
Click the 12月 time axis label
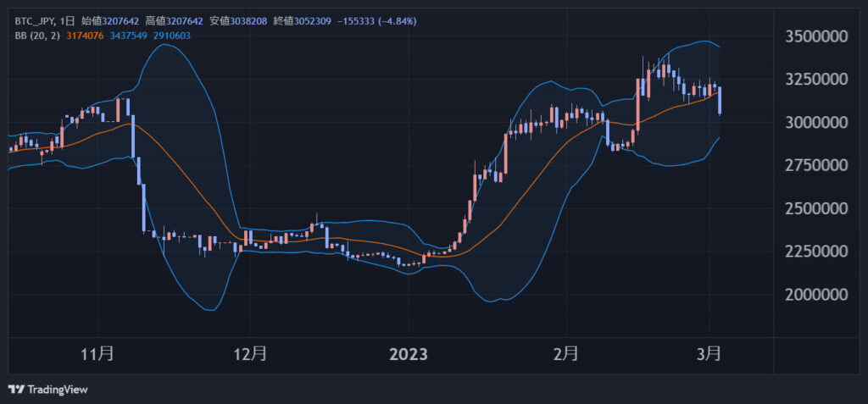tap(251, 354)
